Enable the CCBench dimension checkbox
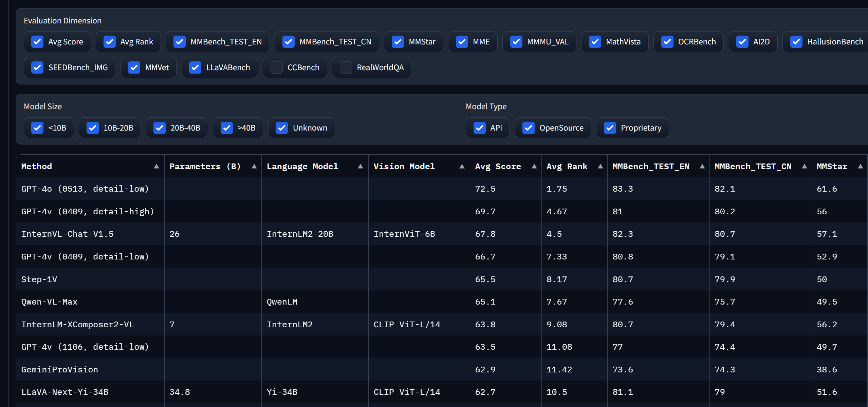 (x=277, y=67)
